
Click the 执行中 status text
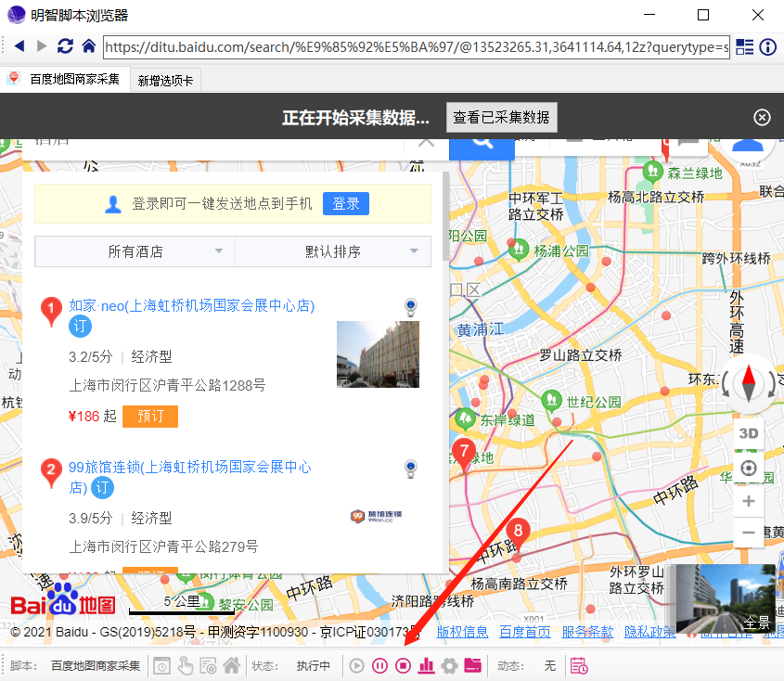(x=313, y=665)
